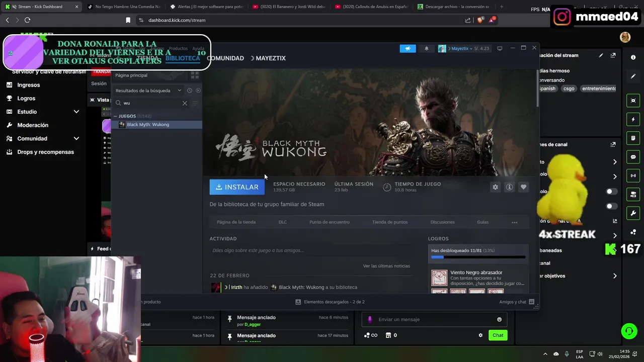Open Amigos y chat in Steam
The width and height of the screenshot is (644, 362).
click(x=517, y=302)
